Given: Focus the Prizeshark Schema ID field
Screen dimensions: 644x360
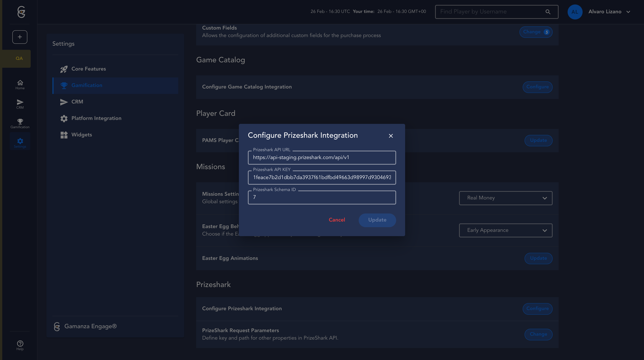Looking at the screenshot, I should tap(322, 197).
